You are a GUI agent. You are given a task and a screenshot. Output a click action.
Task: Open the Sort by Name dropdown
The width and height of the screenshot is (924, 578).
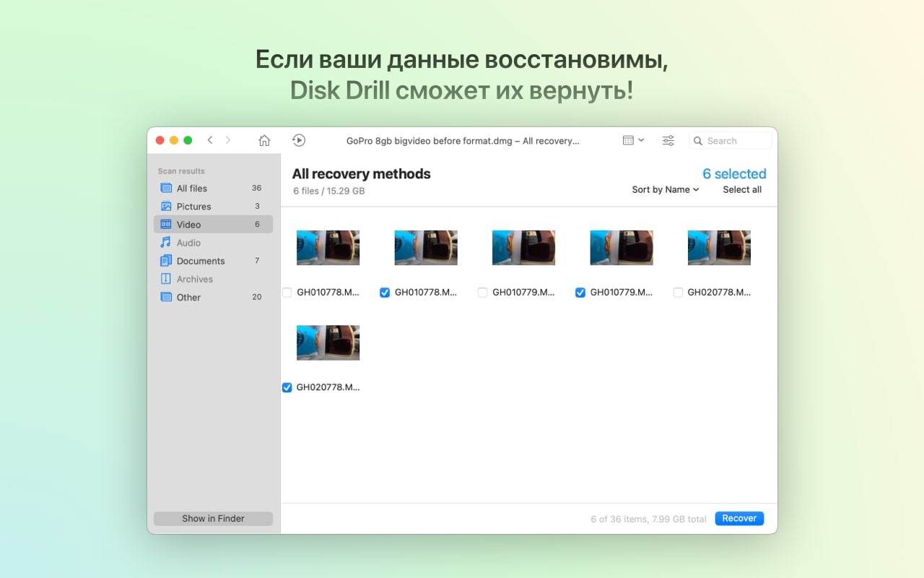click(x=665, y=189)
